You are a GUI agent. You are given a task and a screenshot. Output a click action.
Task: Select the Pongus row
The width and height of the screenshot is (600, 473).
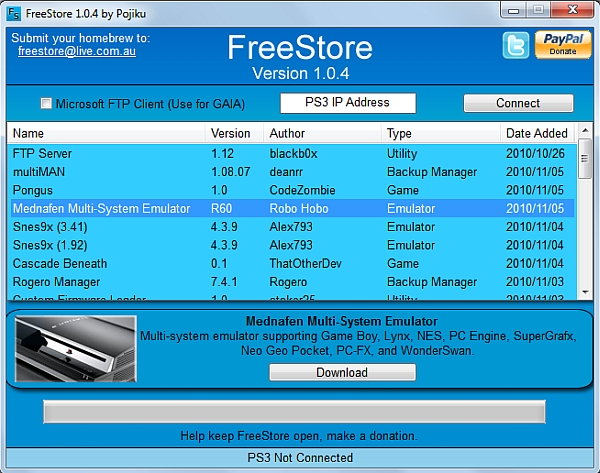(x=292, y=190)
